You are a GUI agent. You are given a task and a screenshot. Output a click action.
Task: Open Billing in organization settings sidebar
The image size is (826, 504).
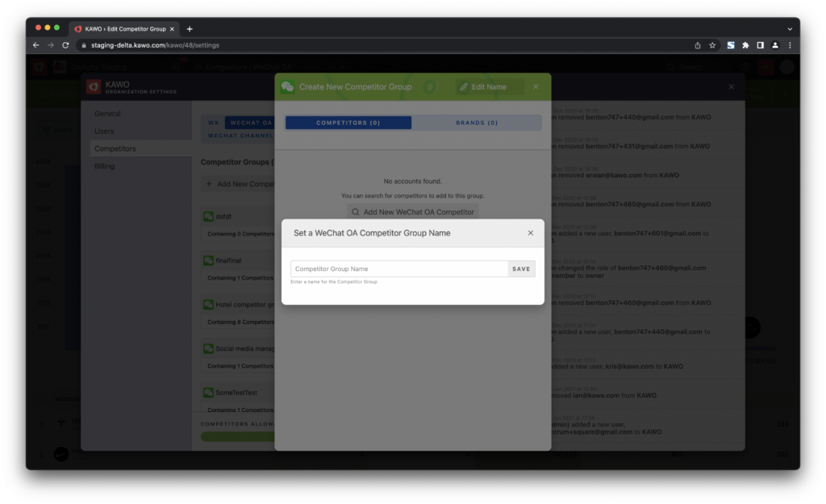(x=104, y=166)
